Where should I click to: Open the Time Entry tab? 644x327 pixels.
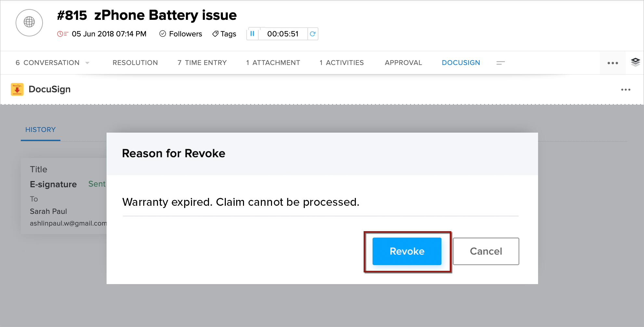pos(202,63)
